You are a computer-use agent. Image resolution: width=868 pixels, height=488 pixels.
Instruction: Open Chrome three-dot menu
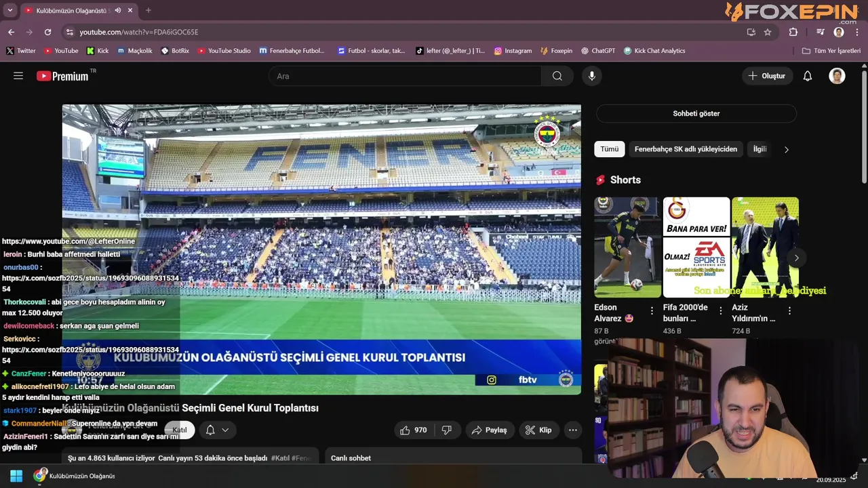click(857, 32)
